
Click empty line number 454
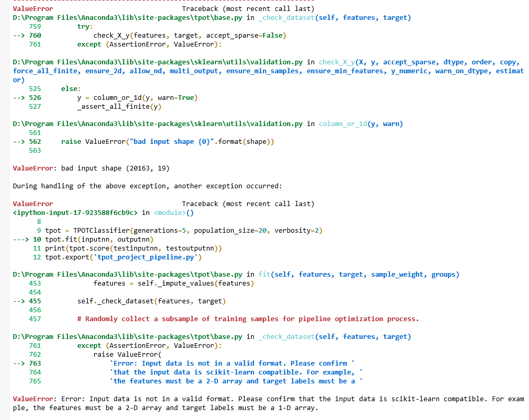pyautogui.click(x=34, y=292)
